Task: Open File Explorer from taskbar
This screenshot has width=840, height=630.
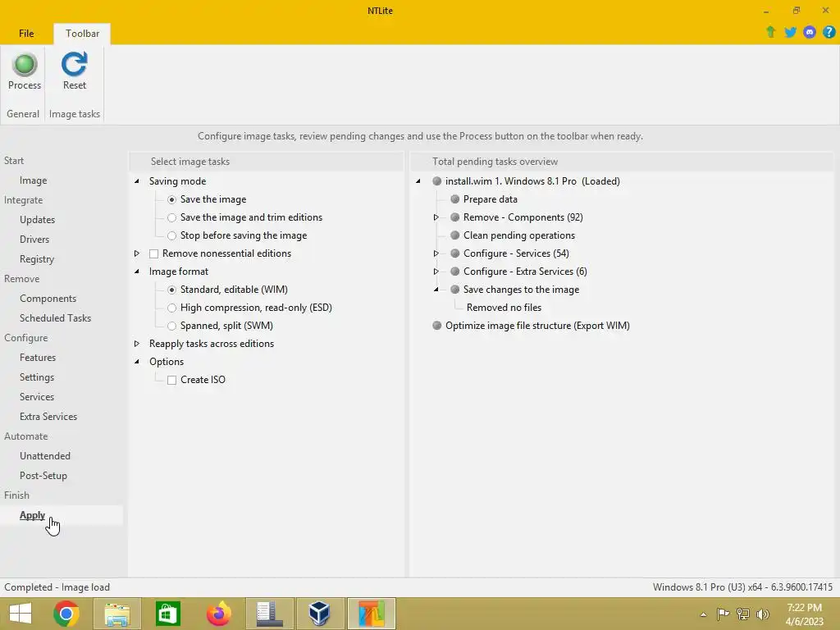Action: point(116,614)
